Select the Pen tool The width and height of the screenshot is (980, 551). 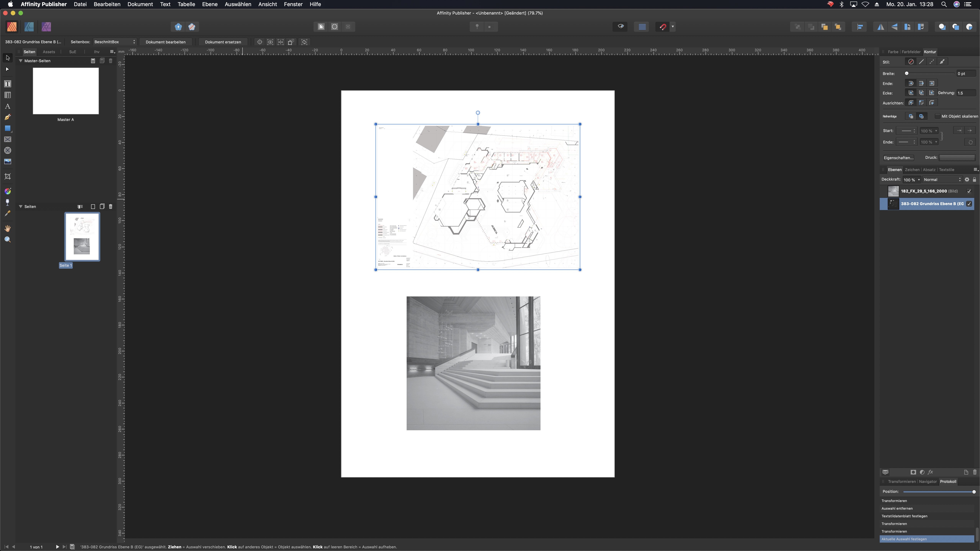pos(8,117)
